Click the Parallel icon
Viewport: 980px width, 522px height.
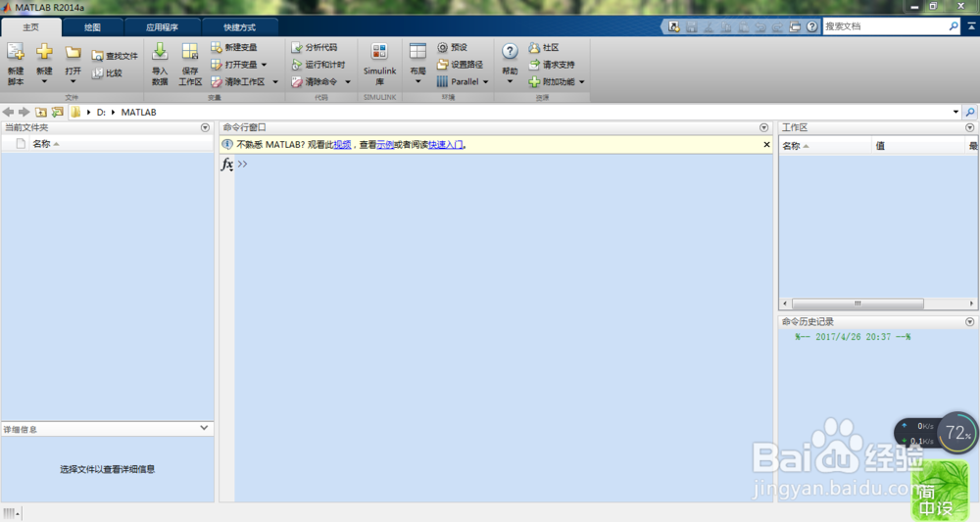click(x=443, y=82)
